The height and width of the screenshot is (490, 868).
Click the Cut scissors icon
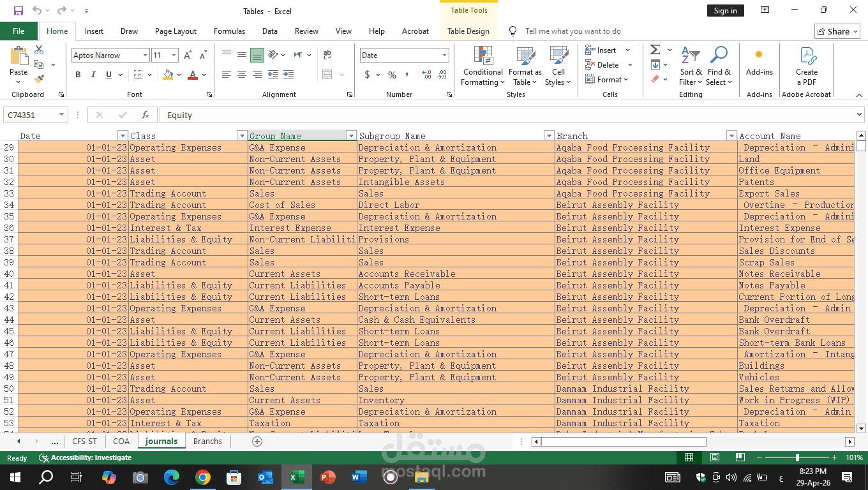pos(39,50)
